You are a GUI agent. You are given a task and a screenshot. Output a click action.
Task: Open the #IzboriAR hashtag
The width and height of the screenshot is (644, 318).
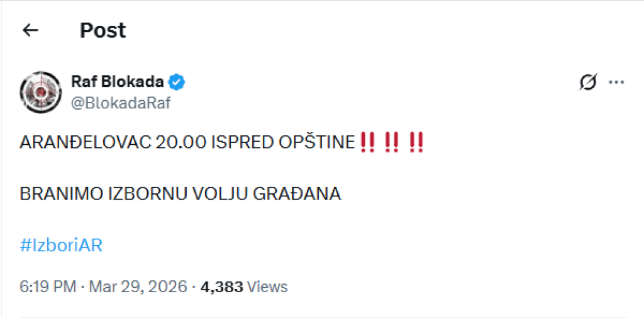[x=61, y=245]
